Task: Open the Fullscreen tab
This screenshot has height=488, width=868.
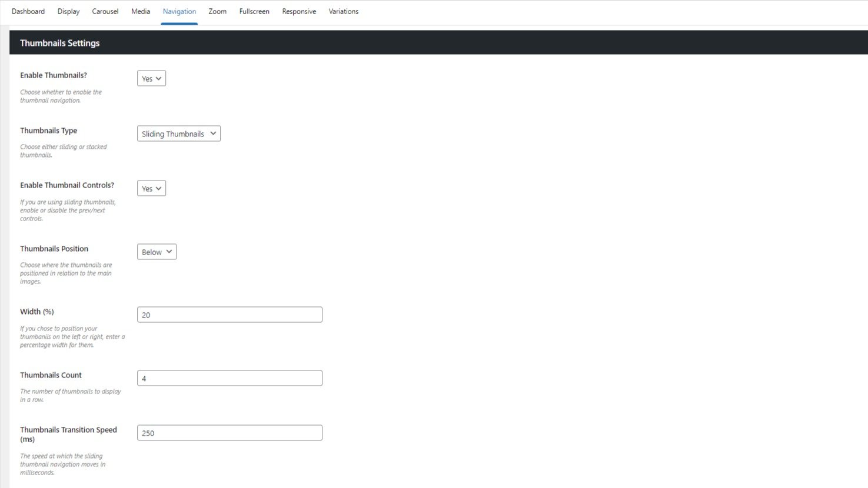Action: (254, 11)
